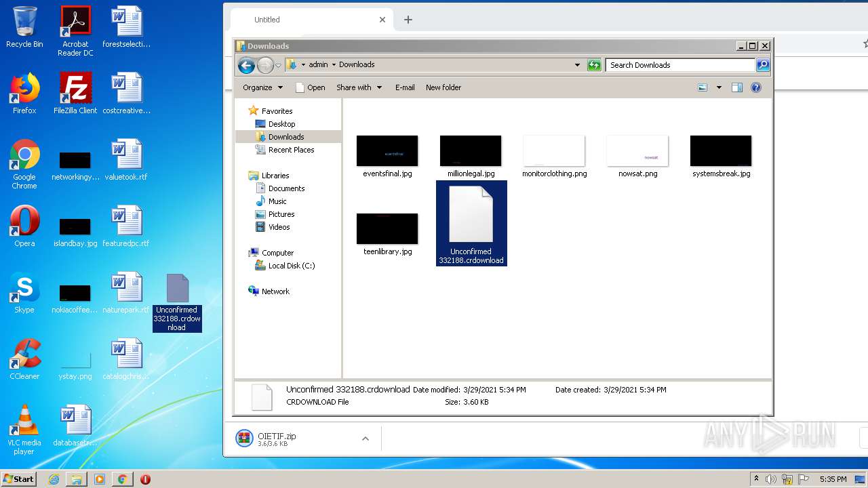Screen dimensions: 868x488
Task: Select Music library
Action: (277, 201)
